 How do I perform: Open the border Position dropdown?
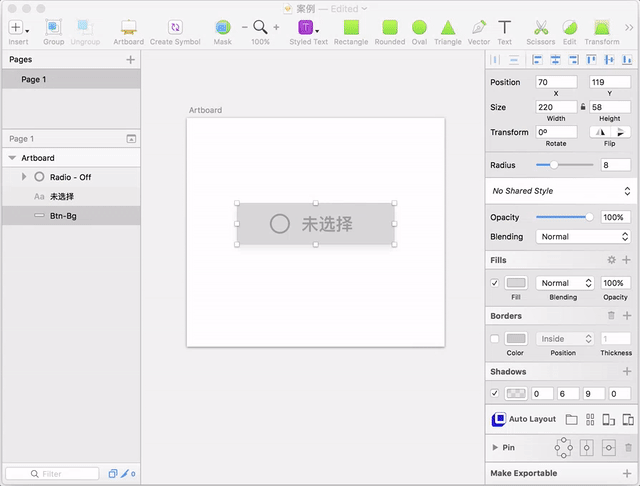click(566, 339)
